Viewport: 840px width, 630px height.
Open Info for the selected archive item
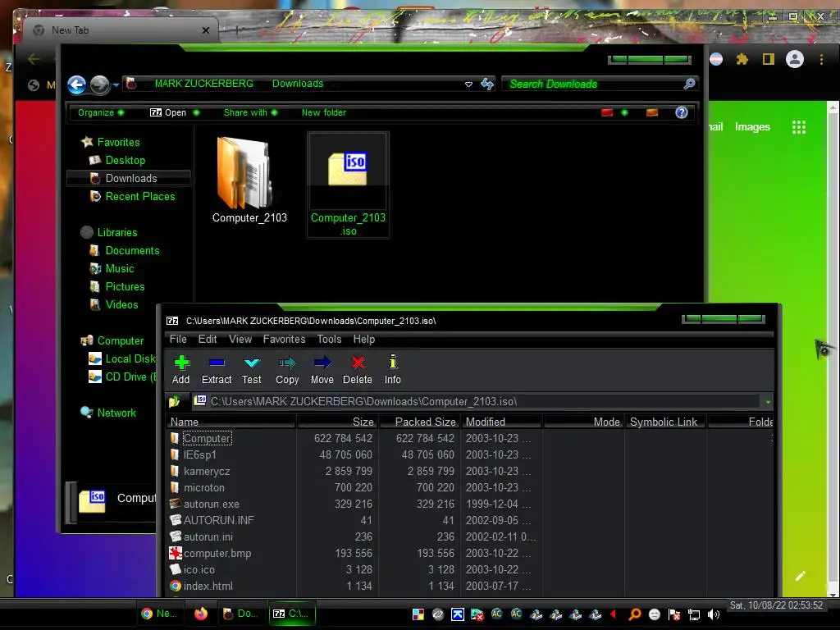pyautogui.click(x=393, y=370)
